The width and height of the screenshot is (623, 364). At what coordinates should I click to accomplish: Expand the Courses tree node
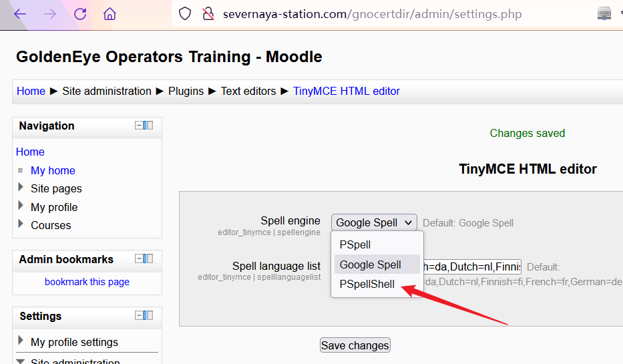coord(21,225)
